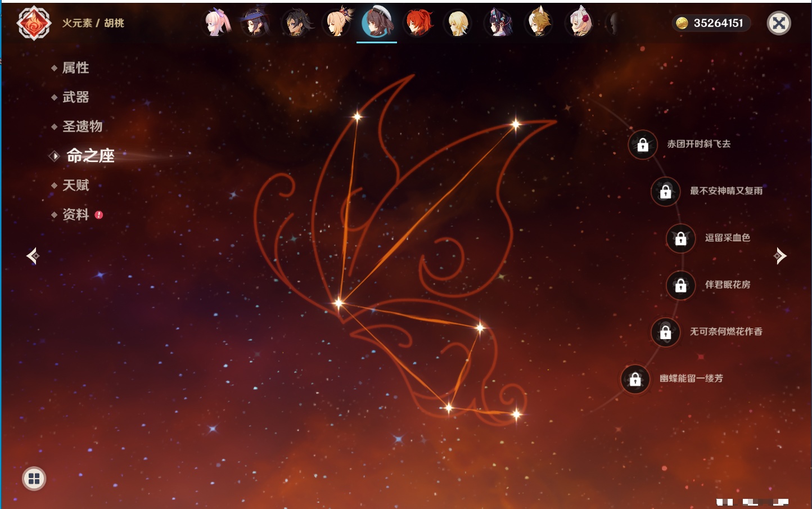Open locked constellation 无可奈何燃花作香 lock icon
812x509 pixels.
tap(666, 332)
